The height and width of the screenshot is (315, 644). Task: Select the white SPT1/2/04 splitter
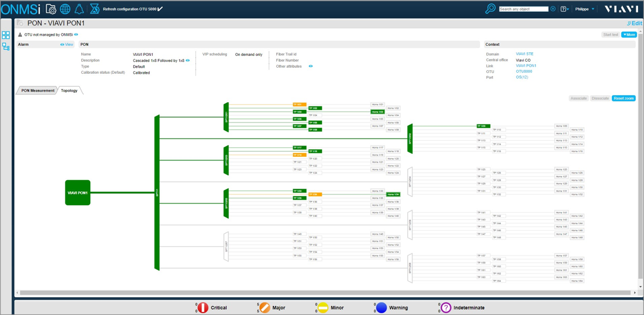tap(409, 182)
